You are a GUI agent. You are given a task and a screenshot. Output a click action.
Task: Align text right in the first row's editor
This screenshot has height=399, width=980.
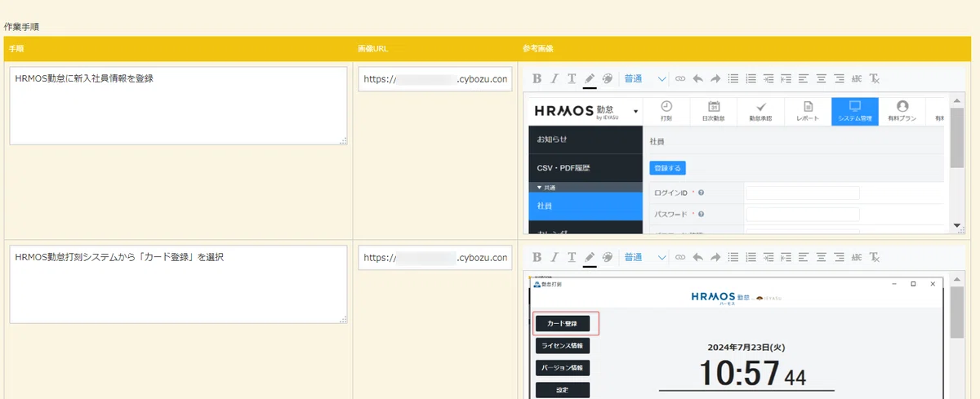click(840, 79)
